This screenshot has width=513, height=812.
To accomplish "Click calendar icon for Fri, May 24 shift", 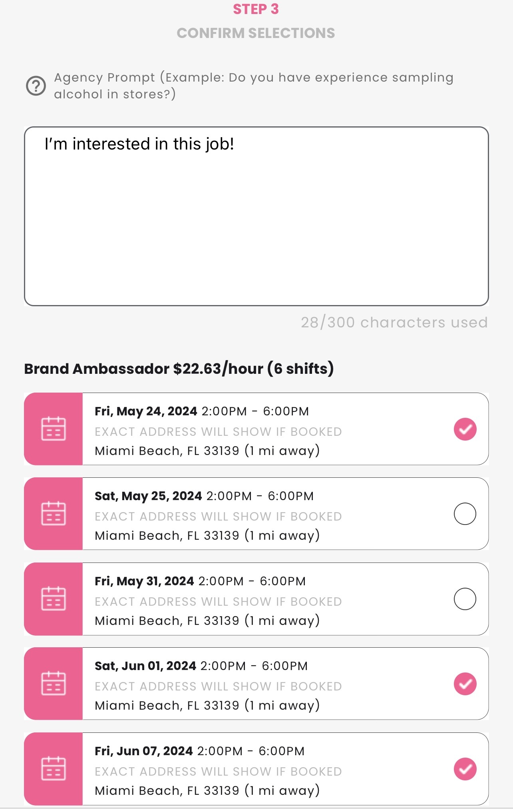I will point(54,429).
